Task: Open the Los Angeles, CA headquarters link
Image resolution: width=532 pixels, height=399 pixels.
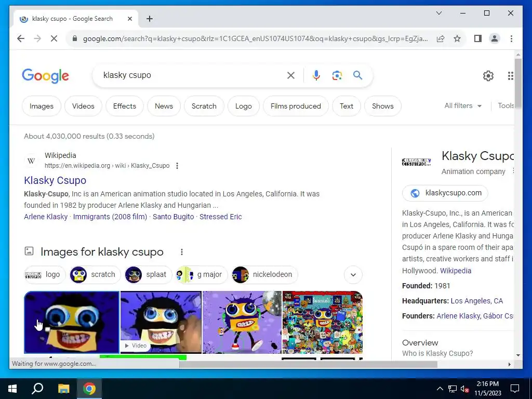Action: pyautogui.click(x=476, y=301)
